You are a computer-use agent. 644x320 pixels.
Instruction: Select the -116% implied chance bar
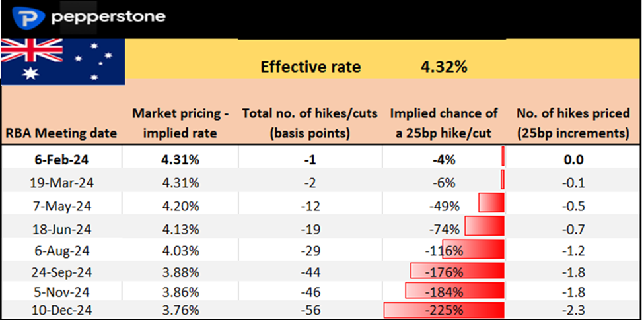tap(473, 251)
